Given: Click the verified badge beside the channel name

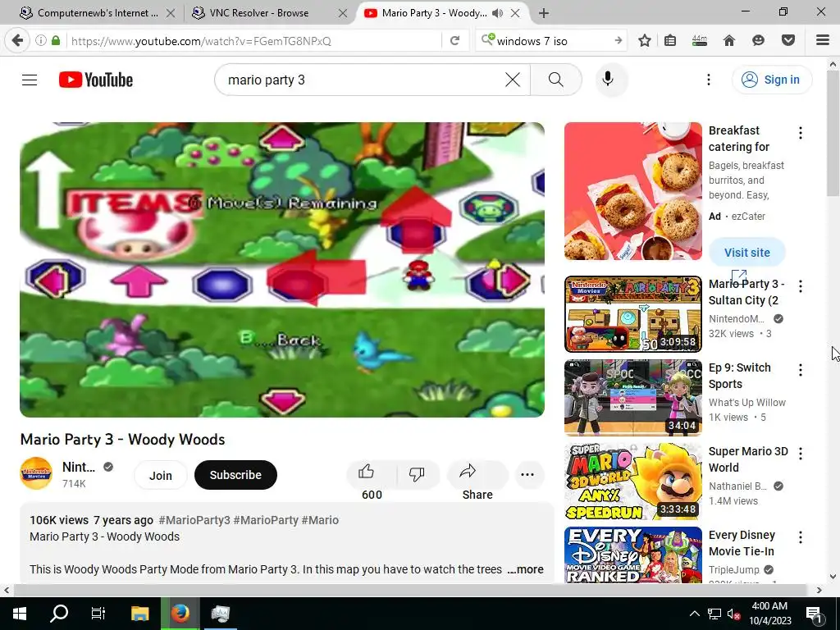Looking at the screenshot, I should pyautogui.click(x=108, y=467).
